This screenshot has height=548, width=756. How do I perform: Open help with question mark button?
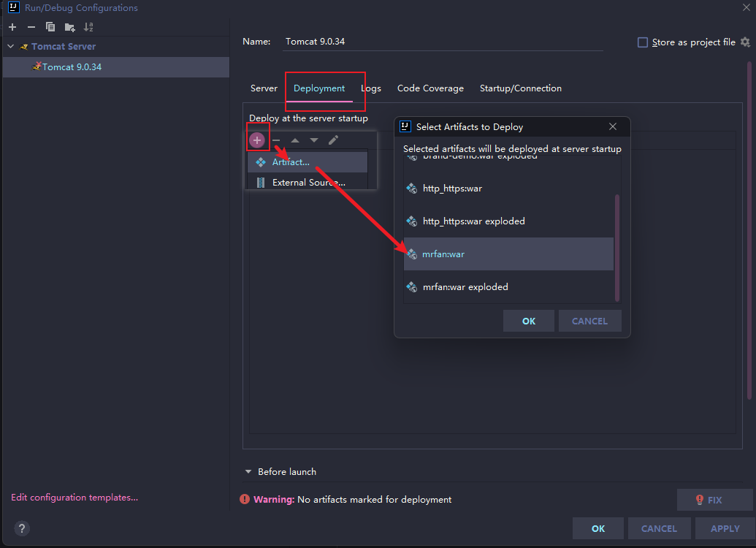coord(22,528)
